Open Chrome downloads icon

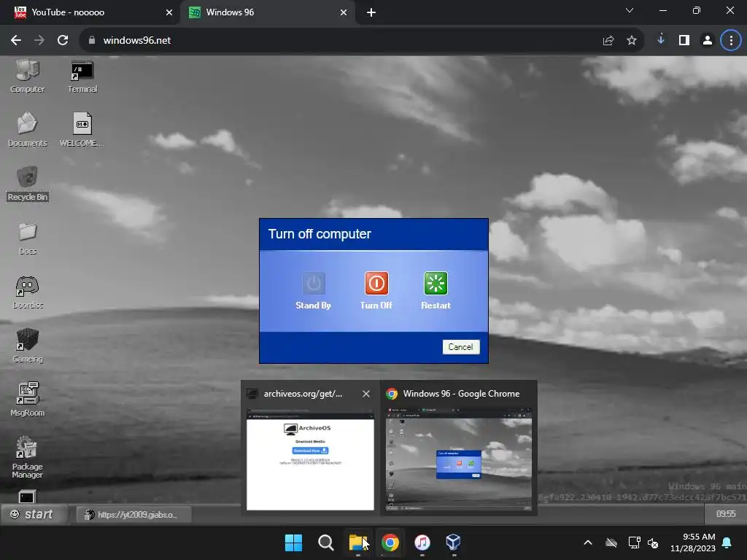click(x=661, y=39)
